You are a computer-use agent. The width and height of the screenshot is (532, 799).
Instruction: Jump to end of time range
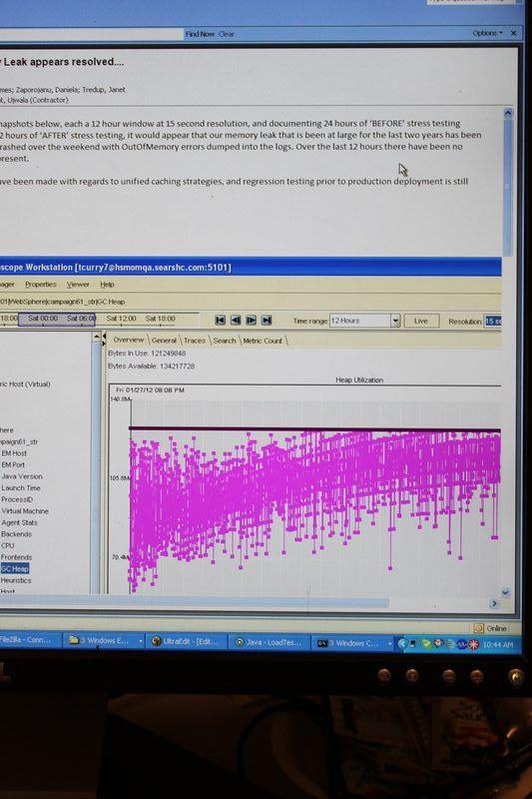[x=266, y=320]
